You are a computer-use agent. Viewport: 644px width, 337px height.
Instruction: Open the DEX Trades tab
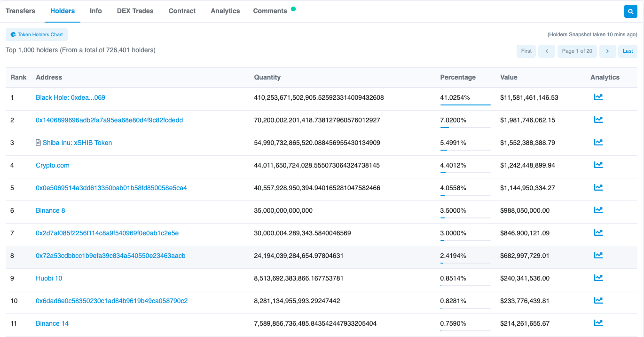(x=135, y=11)
